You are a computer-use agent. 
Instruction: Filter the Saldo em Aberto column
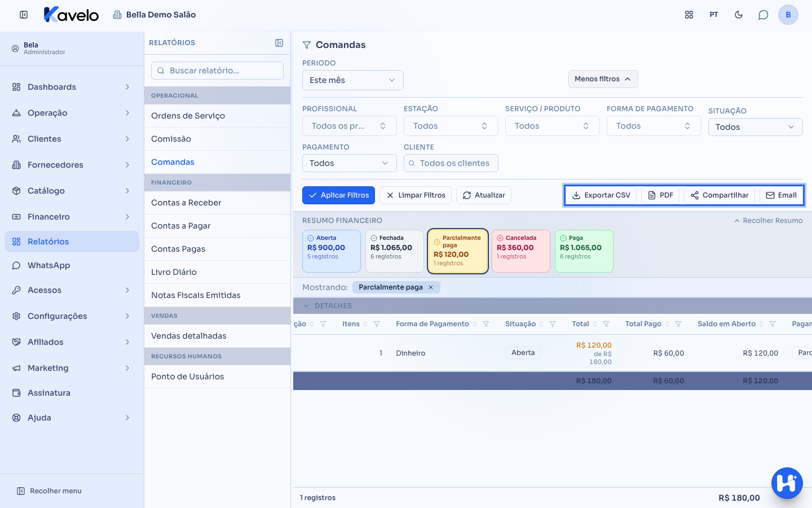pos(773,324)
